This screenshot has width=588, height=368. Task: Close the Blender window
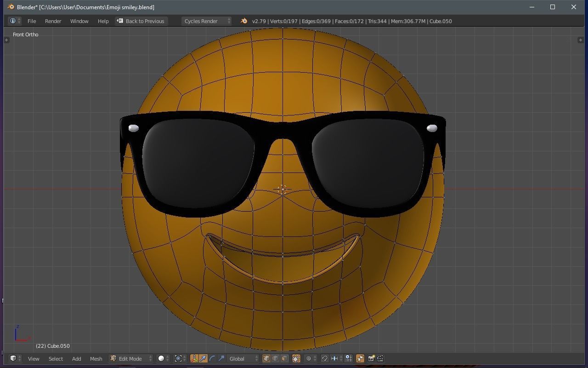pos(574,7)
